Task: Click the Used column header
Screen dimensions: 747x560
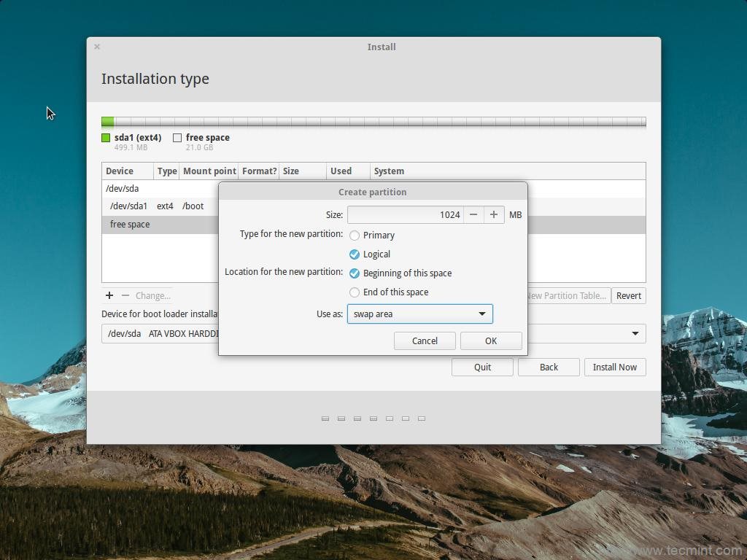Action: [x=348, y=171]
